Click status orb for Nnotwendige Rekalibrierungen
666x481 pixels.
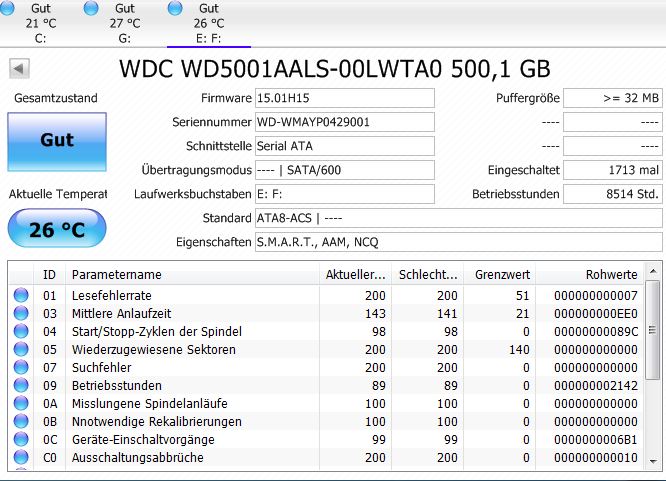[x=21, y=421]
